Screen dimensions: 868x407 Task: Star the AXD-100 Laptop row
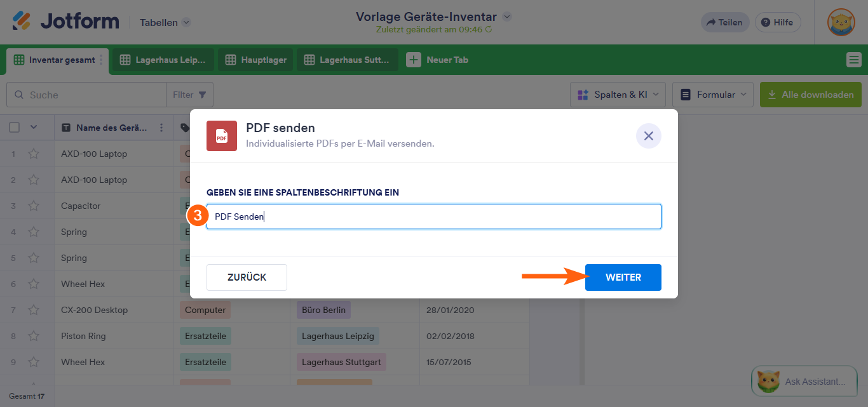pyautogui.click(x=34, y=154)
